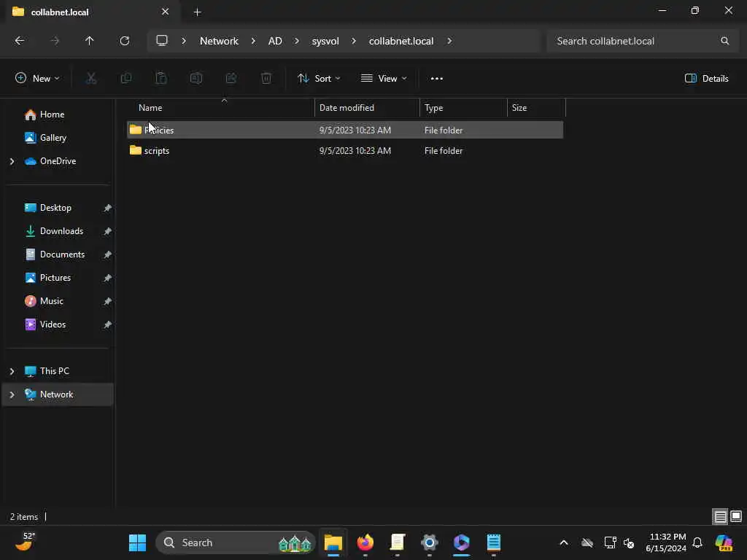This screenshot has width=747, height=560.
Task: Click the search magnifier icon
Action: click(x=724, y=41)
